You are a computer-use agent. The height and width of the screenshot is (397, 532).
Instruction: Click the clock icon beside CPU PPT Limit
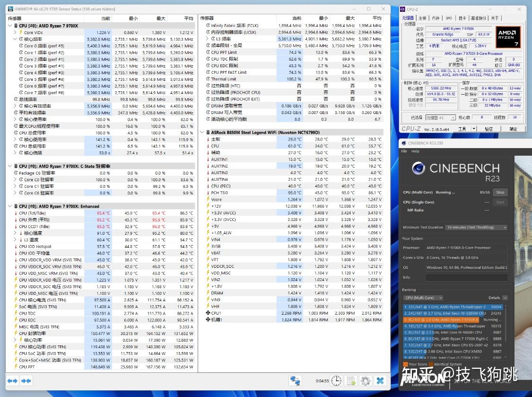(x=208, y=53)
